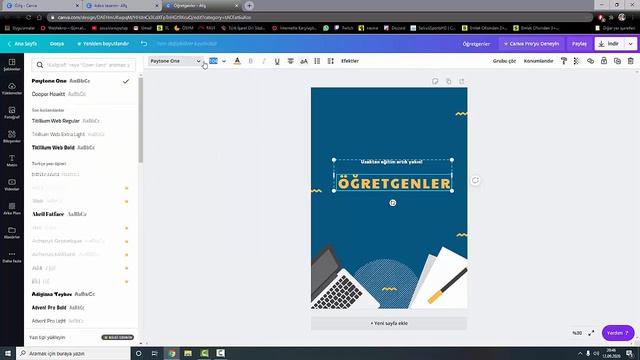Screen dimensions: 640x360
Task: Select the Uzaktan eğitim subtitle text
Action: point(391,162)
